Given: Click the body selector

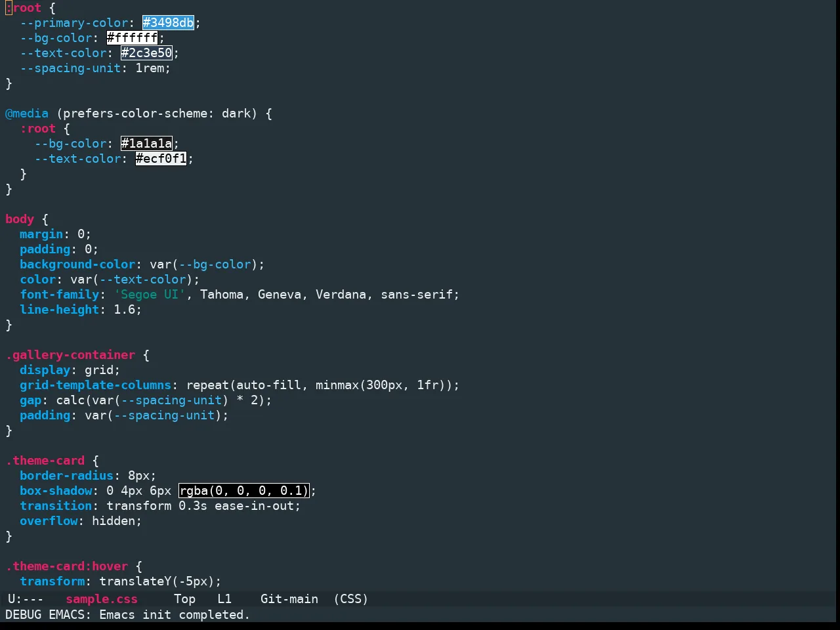Looking at the screenshot, I should tap(20, 219).
